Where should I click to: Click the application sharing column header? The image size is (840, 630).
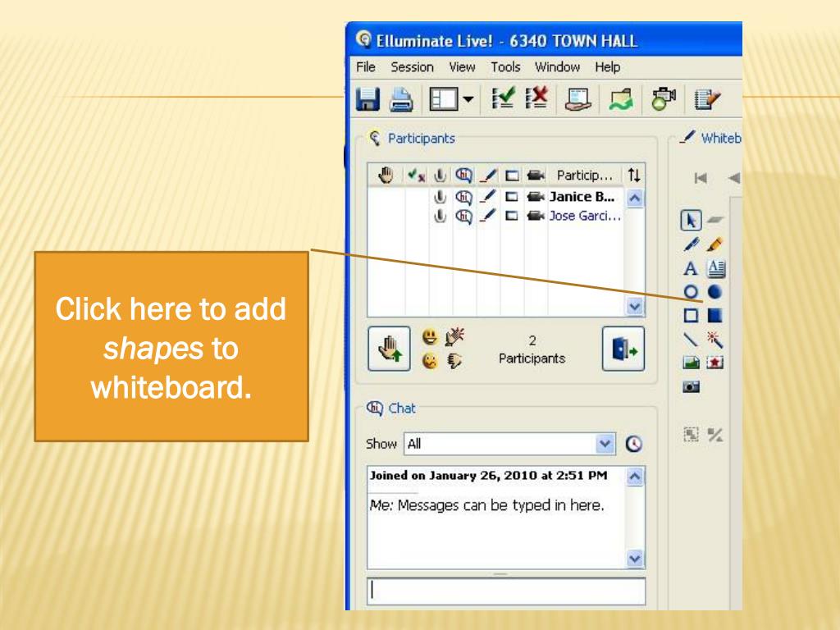[512, 176]
